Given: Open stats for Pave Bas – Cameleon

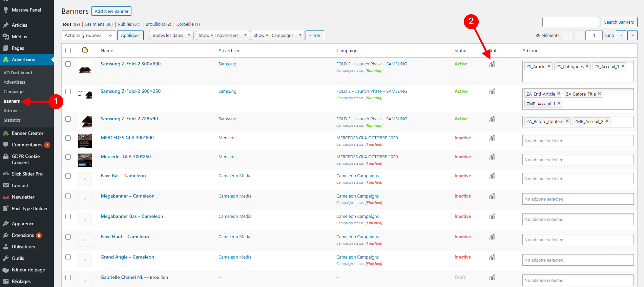Looking at the screenshot, I should click(x=492, y=176).
